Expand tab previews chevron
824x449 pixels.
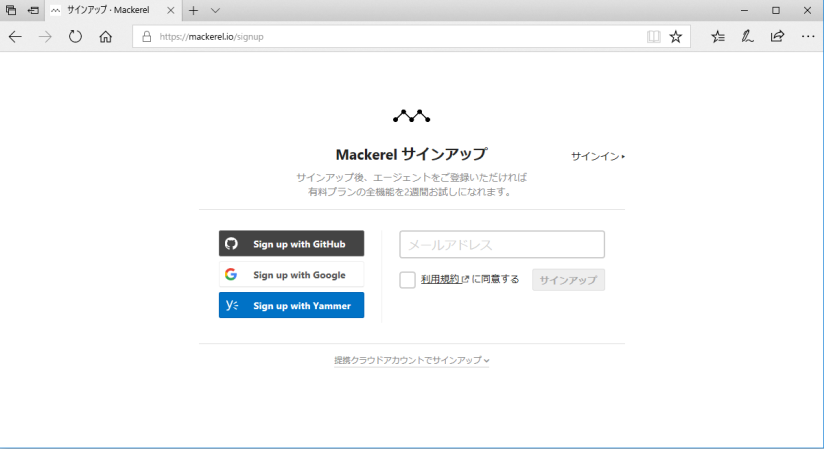coord(215,11)
